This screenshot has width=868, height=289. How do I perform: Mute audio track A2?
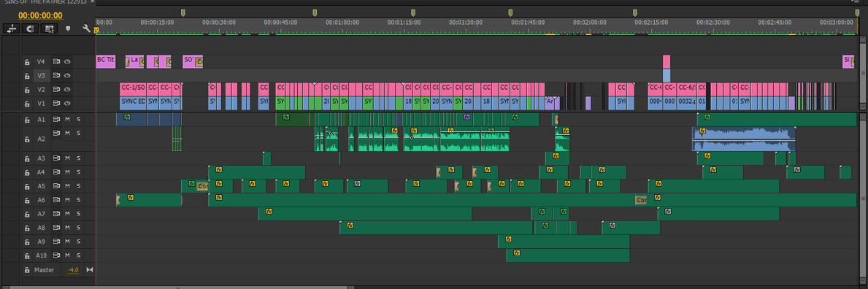(x=68, y=133)
